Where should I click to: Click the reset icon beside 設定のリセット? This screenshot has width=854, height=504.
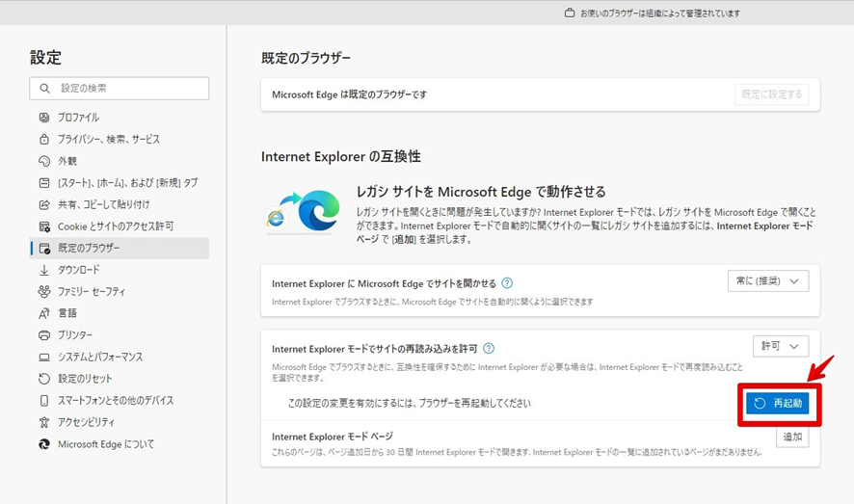click(x=44, y=379)
